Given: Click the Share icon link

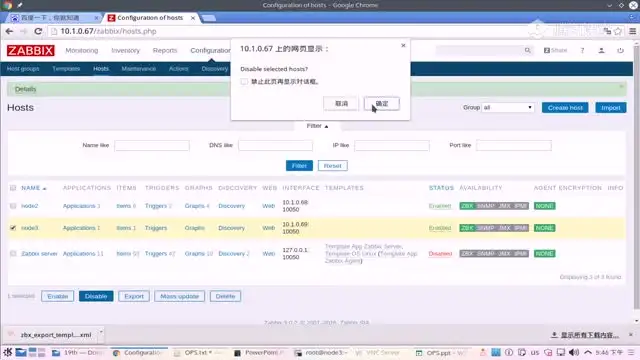Looking at the screenshot, I should (556, 50).
